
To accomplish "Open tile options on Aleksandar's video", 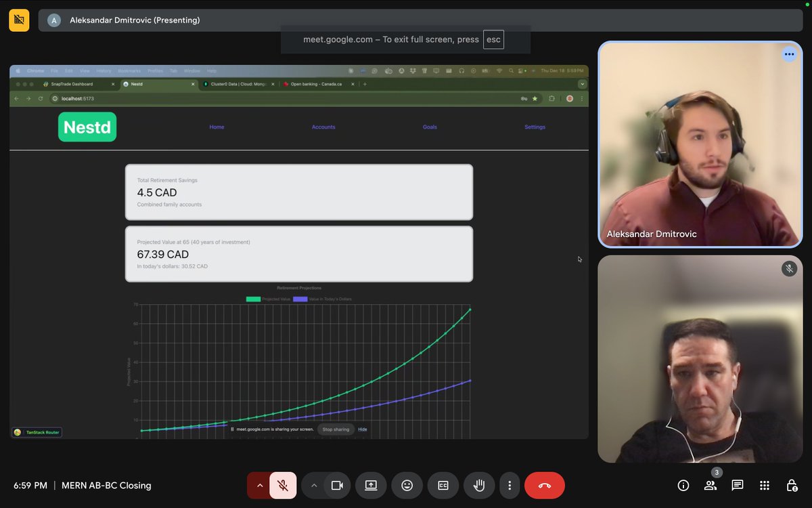I will coord(789,54).
